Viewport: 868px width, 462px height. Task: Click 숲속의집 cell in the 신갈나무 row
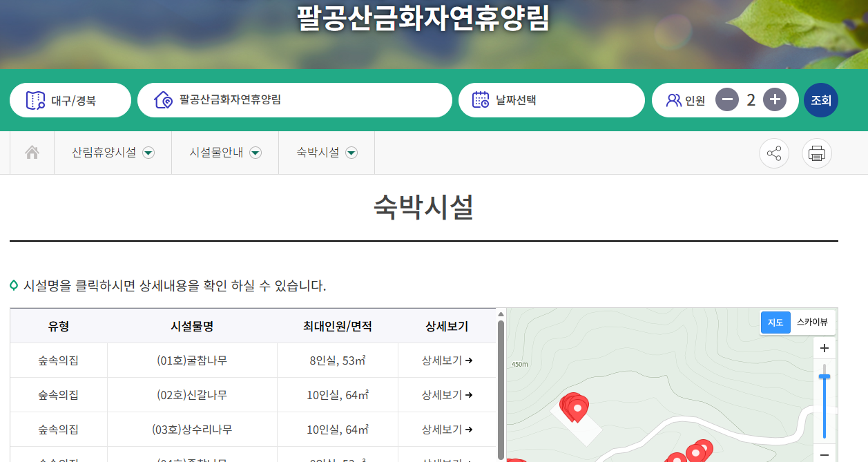tap(59, 395)
